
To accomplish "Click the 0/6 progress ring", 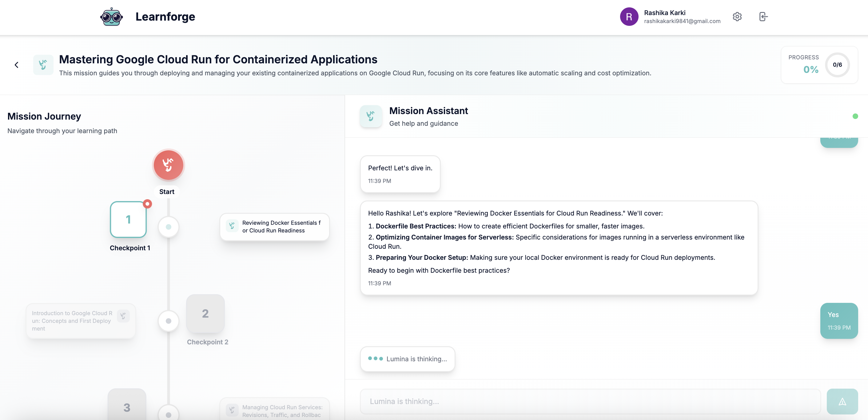I will click(x=837, y=65).
